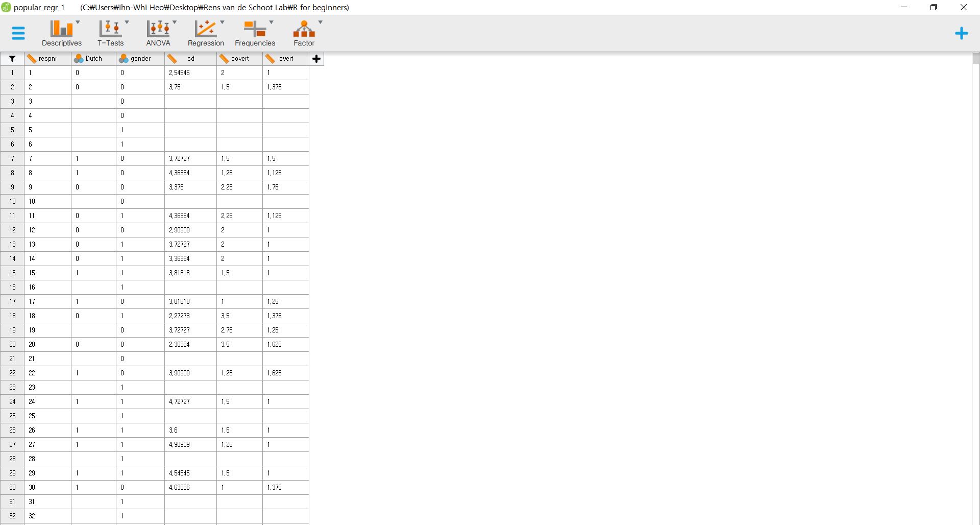Open the Regression analysis menu
This screenshot has height=525, width=980.
[206, 33]
